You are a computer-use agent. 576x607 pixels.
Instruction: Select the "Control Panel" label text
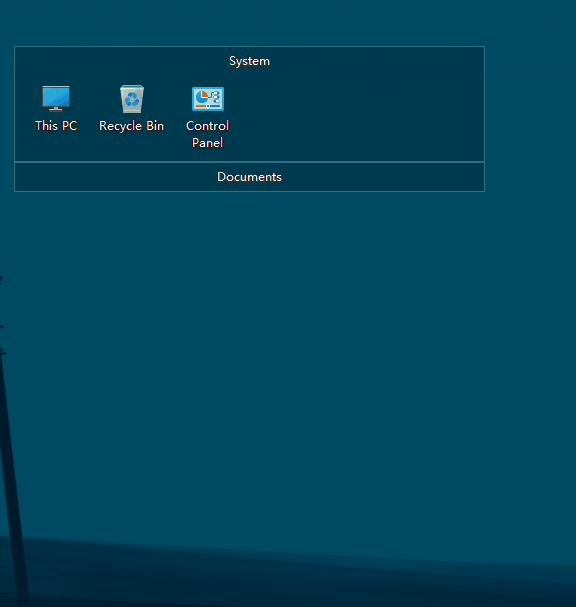(207, 134)
